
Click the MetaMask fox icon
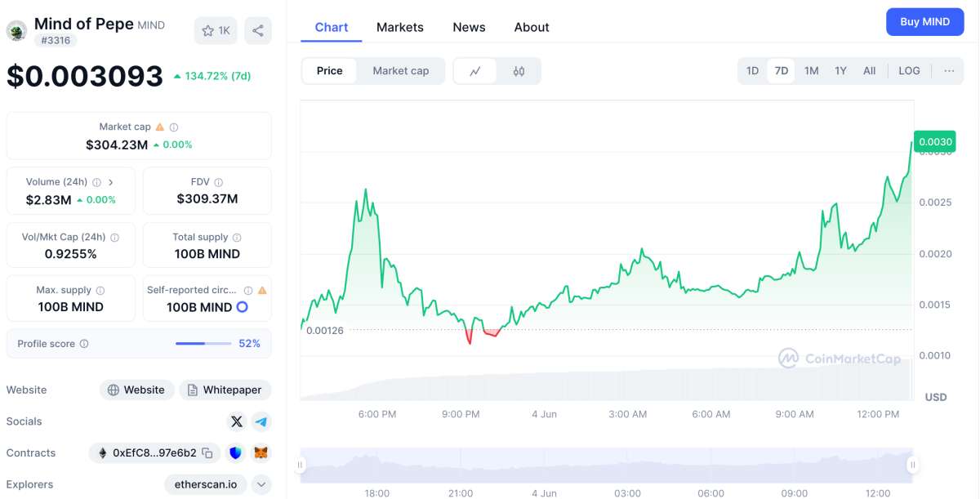coord(261,452)
